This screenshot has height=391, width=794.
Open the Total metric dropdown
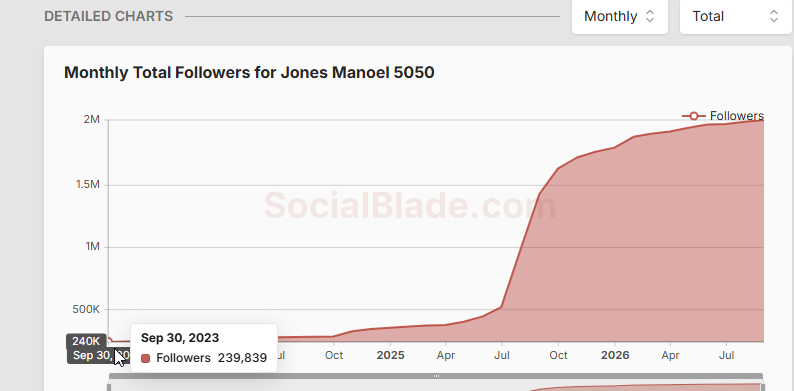pyautogui.click(x=735, y=16)
